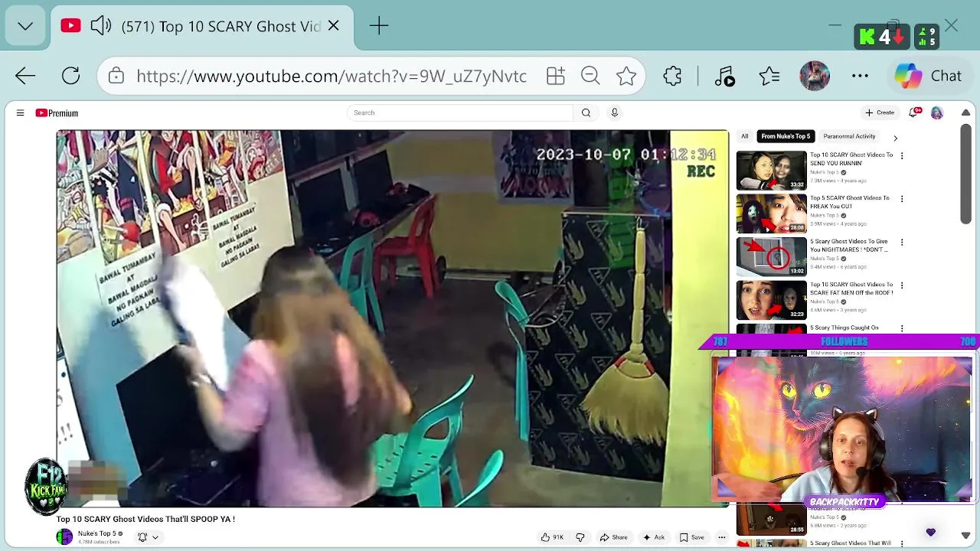Image resolution: width=980 pixels, height=551 pixels.
Task: Open browser settings three-dots menu
Action: coord(860,76)
